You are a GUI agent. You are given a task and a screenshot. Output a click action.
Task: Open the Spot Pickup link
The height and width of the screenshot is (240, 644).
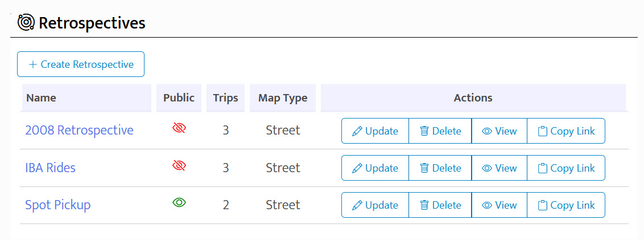(57, 205)
